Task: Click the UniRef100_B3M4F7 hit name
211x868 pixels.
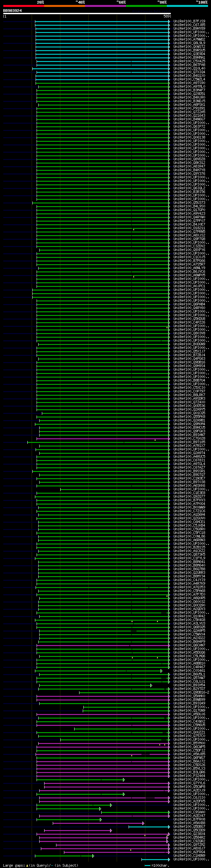Action: [x=189, y=90]
